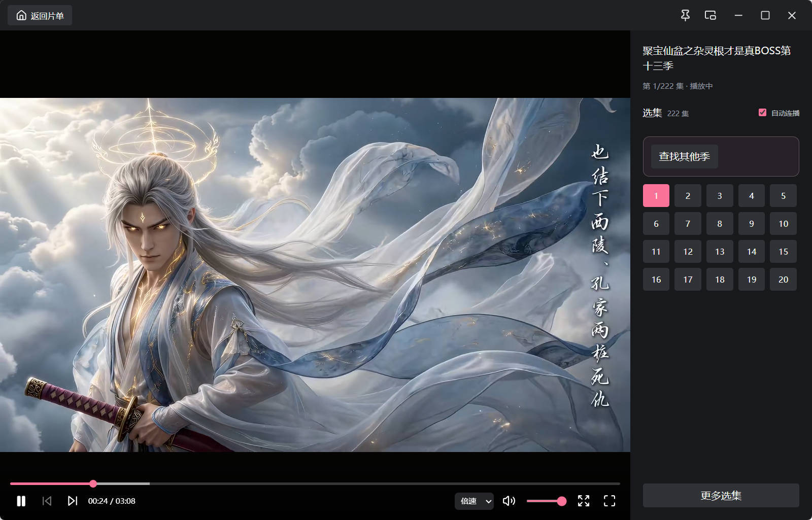Click the 00:24 / 03:08 time display

[x=112, y=501]
